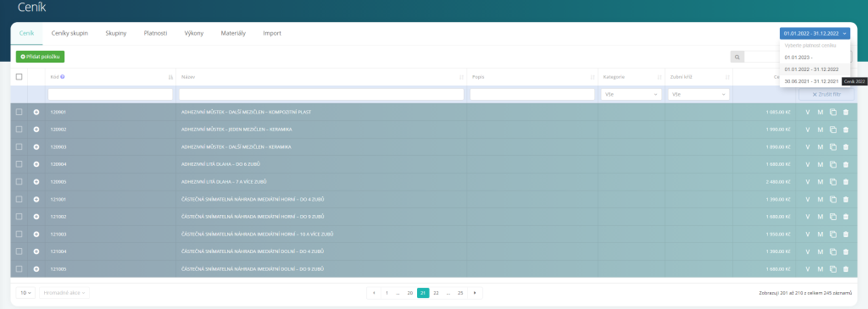868x309 pixels.
Task: Open the rows-per-page 10 dropdown
Action: 25,293
